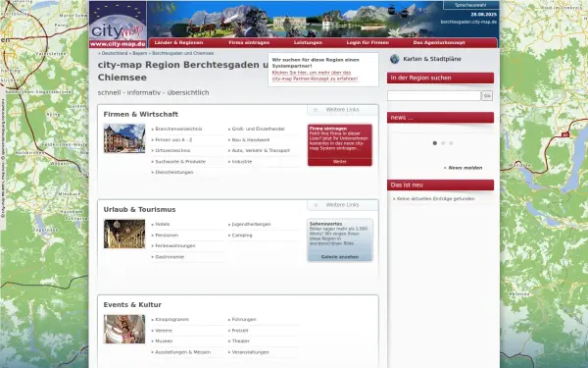This screenshot has width=588, height=368.
Task: Click the berchtesgaden.city-map.de address text
Action: coord(468,22)
